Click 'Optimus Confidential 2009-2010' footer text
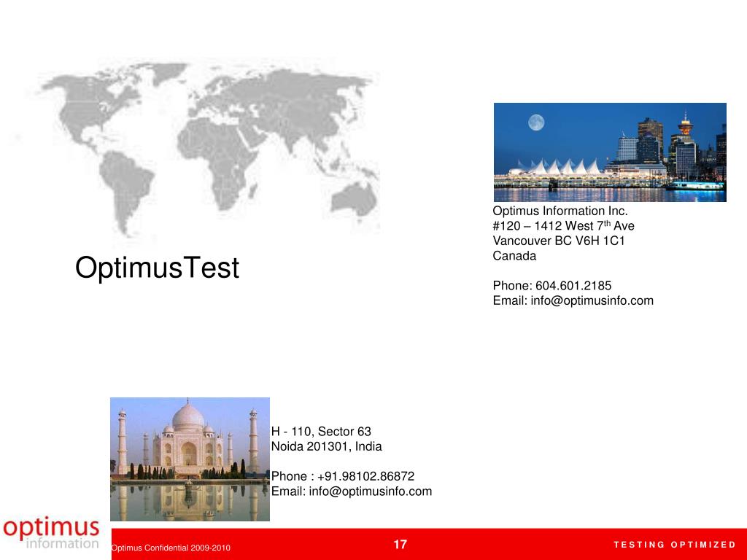Screen dimensions: 747x560 [x=171, y=548]
